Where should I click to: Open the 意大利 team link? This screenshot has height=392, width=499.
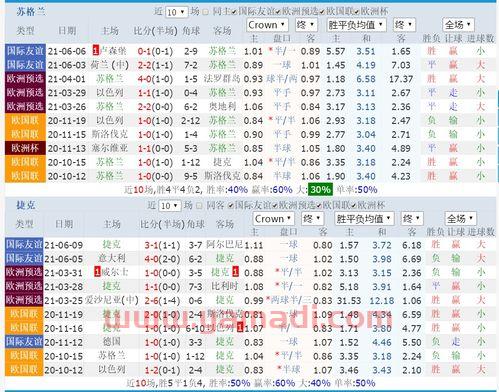coord(112,258)
